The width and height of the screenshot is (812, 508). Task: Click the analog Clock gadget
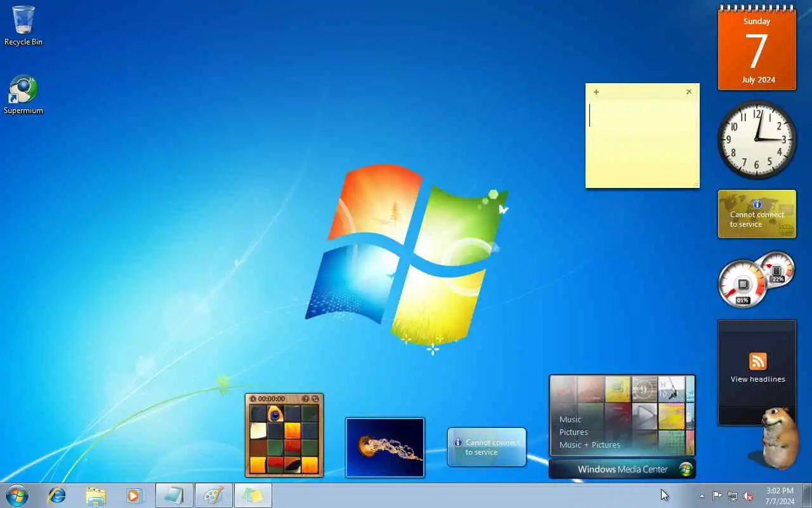point(757,139)
